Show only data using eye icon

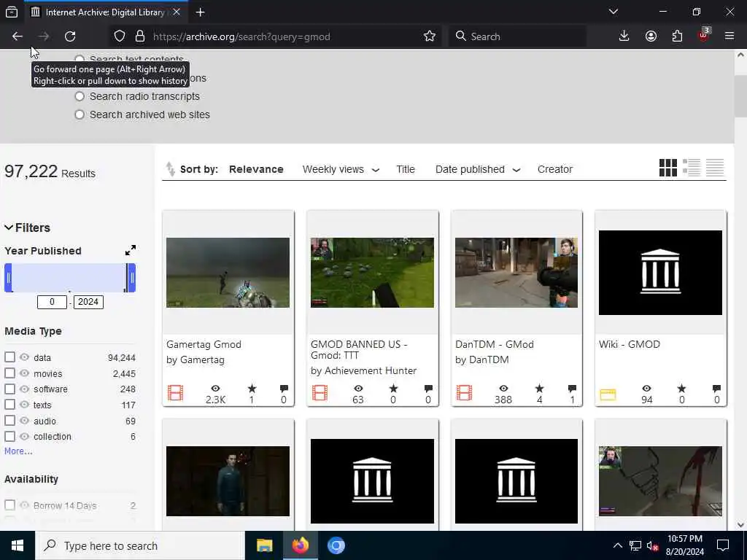[x=24, y=357]
